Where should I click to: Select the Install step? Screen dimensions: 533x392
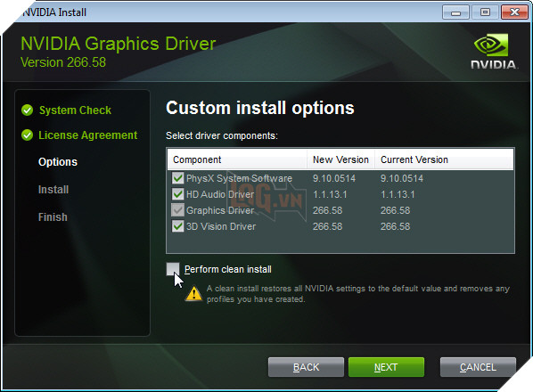[x=53, y=190]
